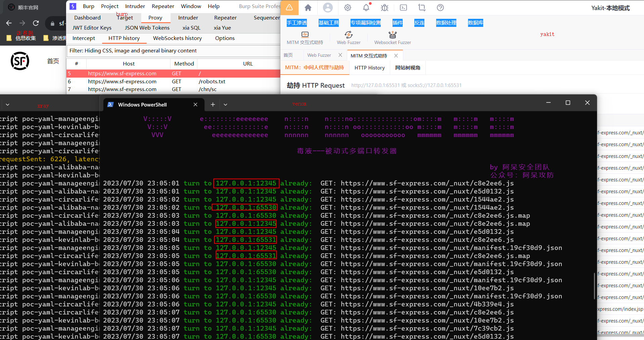Open 基础工具 menu in Yakit
Screen dimensions: 644x340
328,23
